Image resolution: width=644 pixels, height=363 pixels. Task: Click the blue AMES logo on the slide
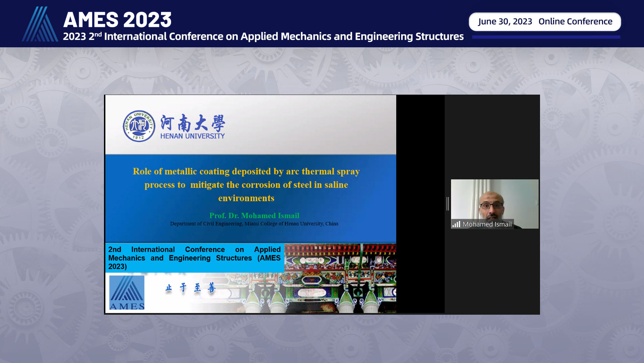(x=127, y=293)
